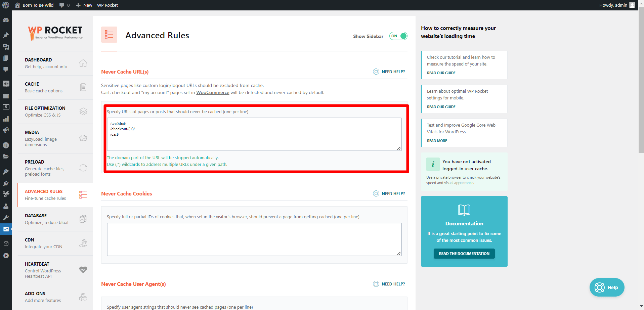Open the New content menu
The width and height of the screenshot is (644, 310).
click(84, 5)
